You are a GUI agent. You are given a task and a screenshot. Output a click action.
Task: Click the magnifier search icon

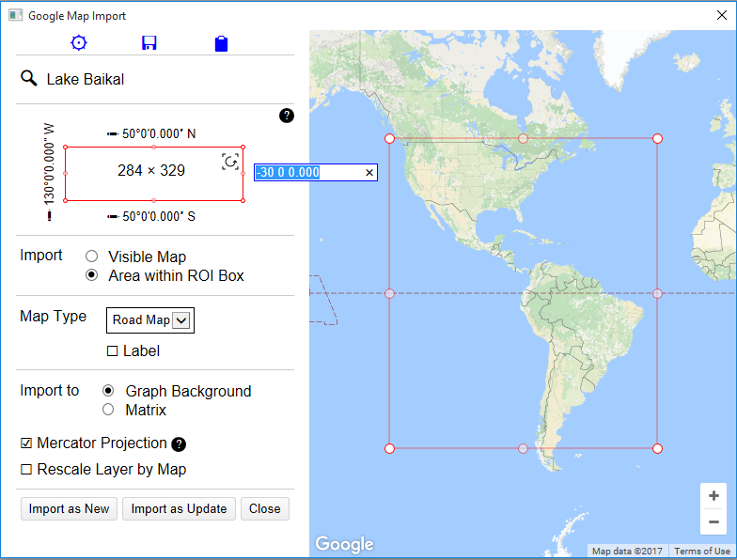click(x=28, y=78)
